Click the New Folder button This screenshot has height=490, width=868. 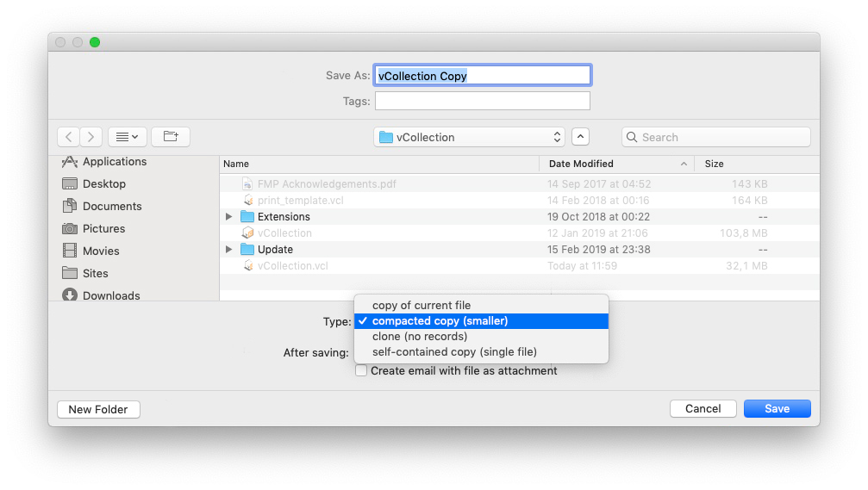coord(98,410)
